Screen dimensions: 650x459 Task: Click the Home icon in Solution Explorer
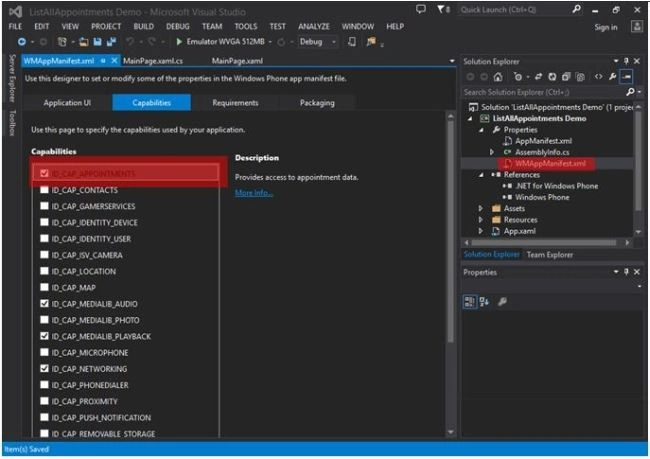click(498, 77)
